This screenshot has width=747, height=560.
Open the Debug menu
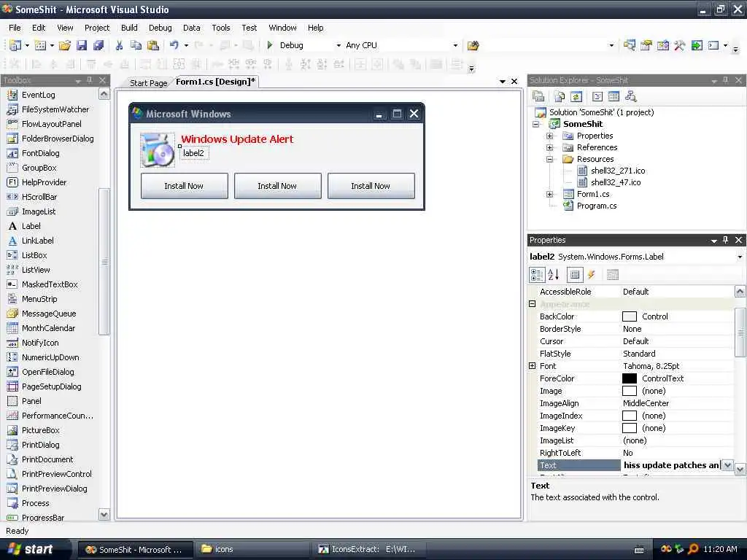[x=160, y=28]
